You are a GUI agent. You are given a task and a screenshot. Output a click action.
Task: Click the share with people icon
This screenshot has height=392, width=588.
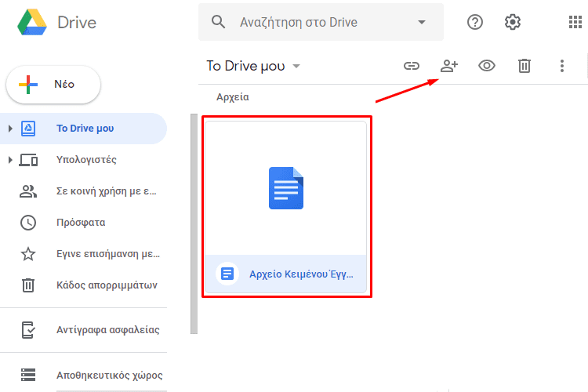(449, 66)
